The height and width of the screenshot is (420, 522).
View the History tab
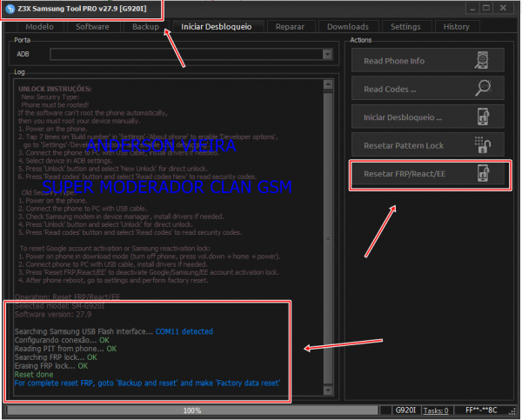click(457, 27)
